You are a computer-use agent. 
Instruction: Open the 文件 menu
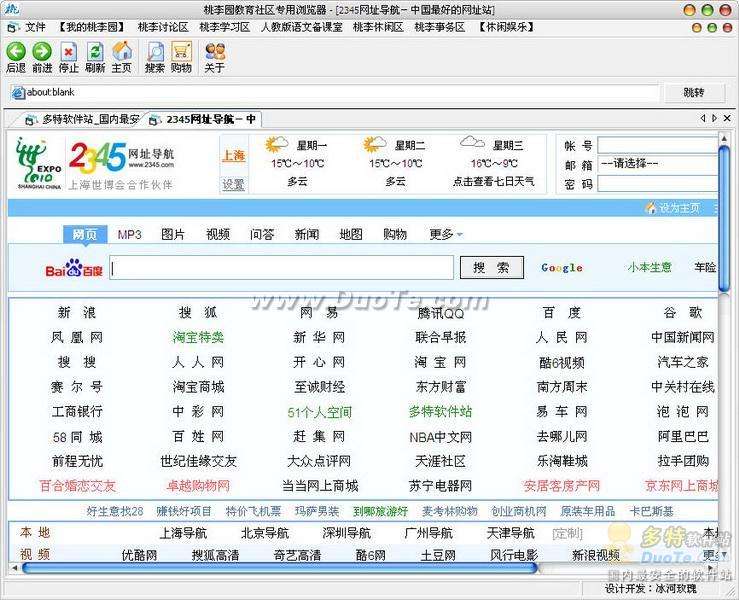click(35, 27)
